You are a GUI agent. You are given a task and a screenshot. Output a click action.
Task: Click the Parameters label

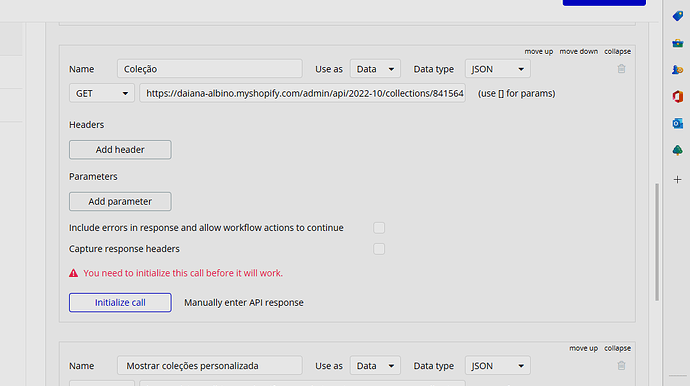click(93, 176)
